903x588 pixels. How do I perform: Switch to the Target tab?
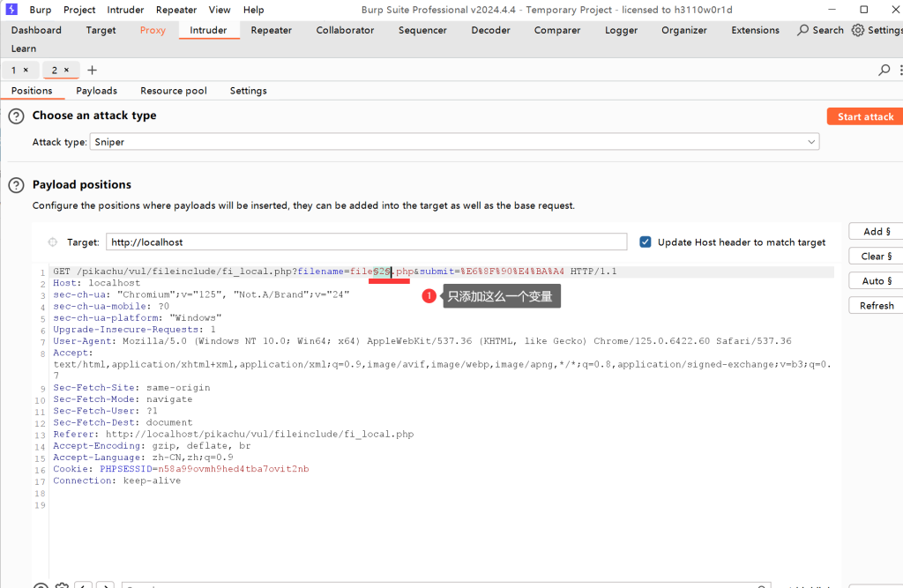(x=101, y=30)
